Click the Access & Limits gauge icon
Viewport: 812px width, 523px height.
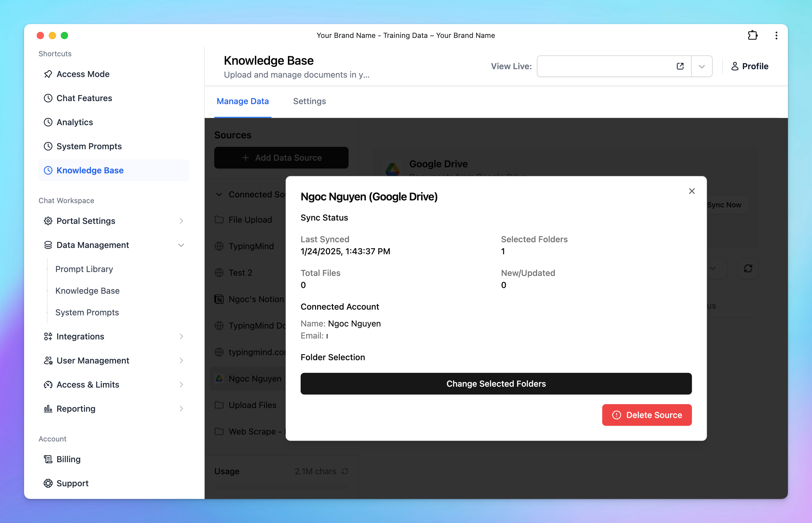[x=48, y=385]
